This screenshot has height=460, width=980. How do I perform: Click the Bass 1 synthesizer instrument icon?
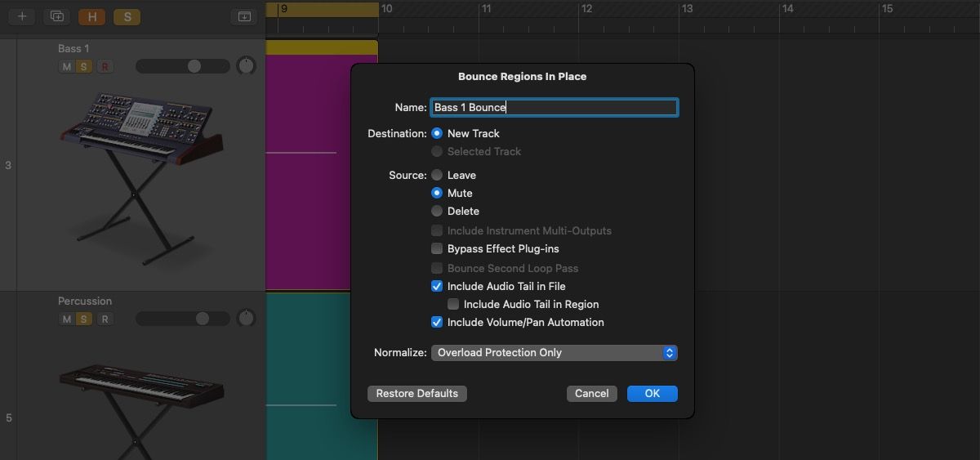point(140,177)
